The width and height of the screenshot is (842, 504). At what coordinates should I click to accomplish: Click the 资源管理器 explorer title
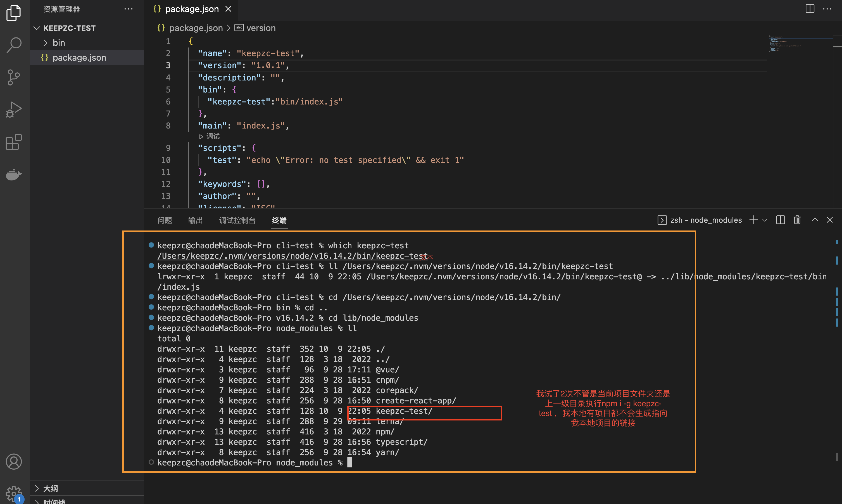pyautogui.click(x=62, y=9)
